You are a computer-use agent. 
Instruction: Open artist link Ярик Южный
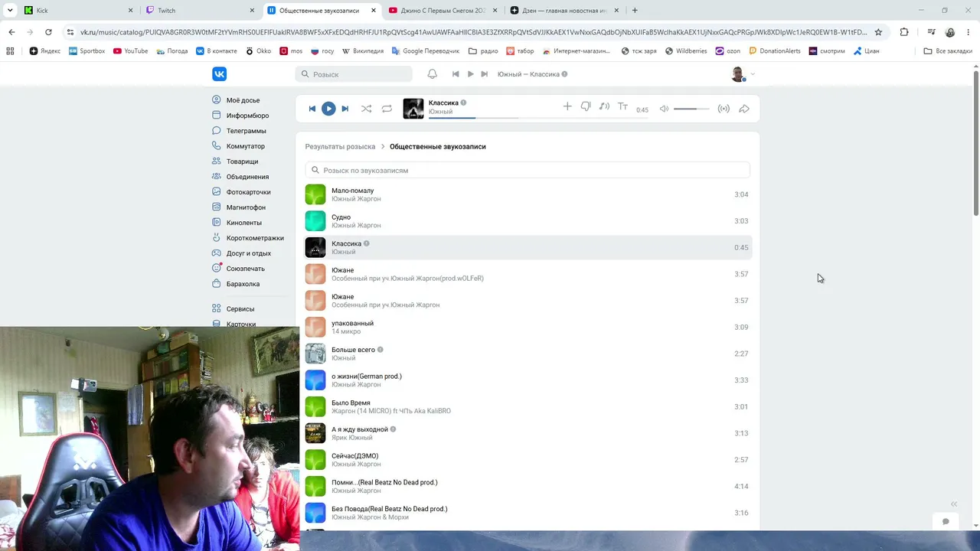tap(351, 438)
